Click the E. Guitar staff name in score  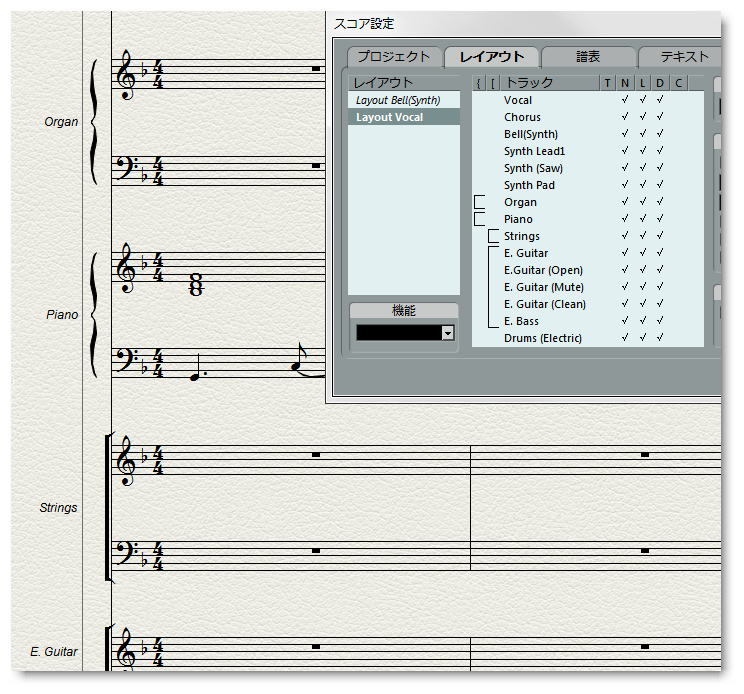(54, 652)
